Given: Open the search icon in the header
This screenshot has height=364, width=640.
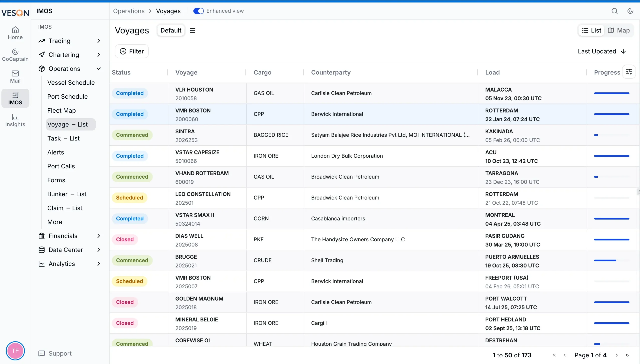Looking at the screenshot, I should [x=614, y=11].
